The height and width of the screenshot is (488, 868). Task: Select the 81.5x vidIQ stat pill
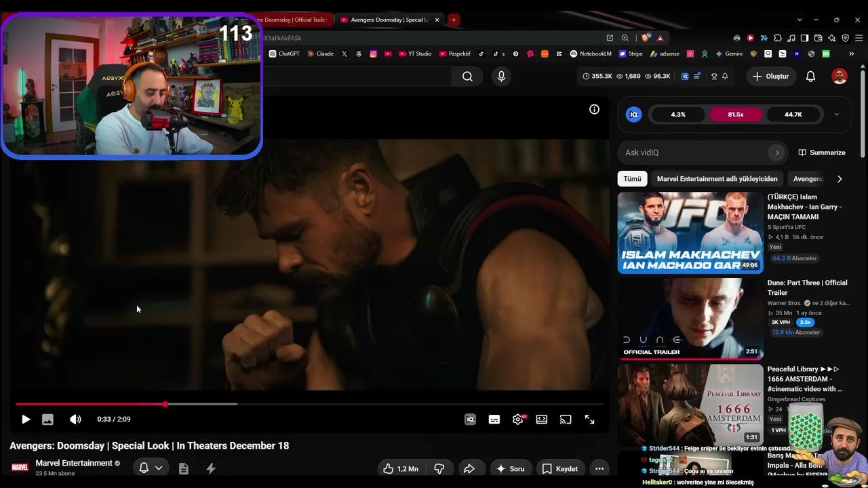736,115
